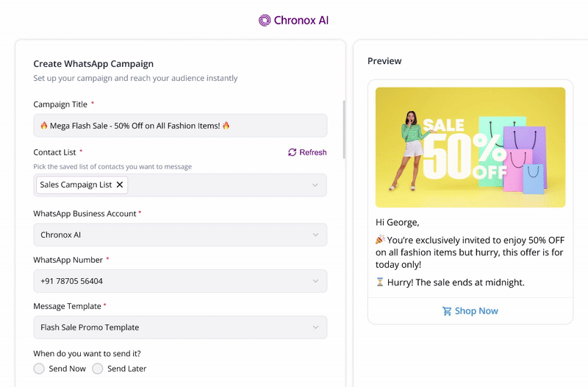Click the shopping cart icon beside Shop Now
This screenshot has height=387, width=588.
447,310
